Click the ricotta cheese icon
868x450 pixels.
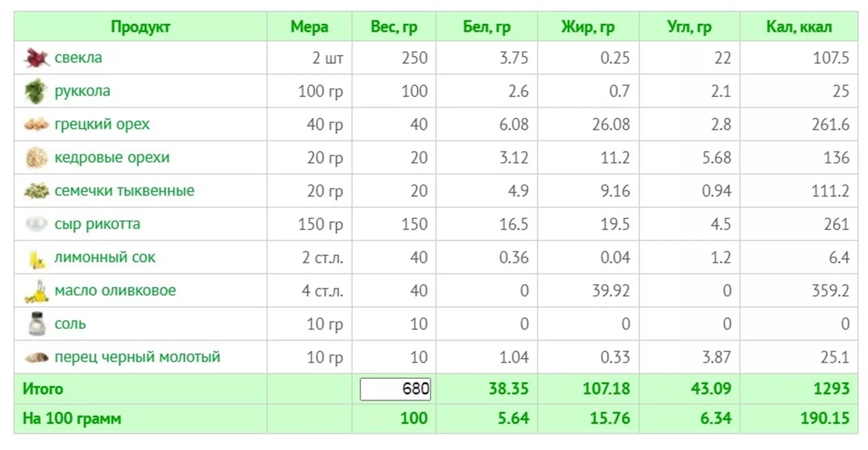(36, 224)
